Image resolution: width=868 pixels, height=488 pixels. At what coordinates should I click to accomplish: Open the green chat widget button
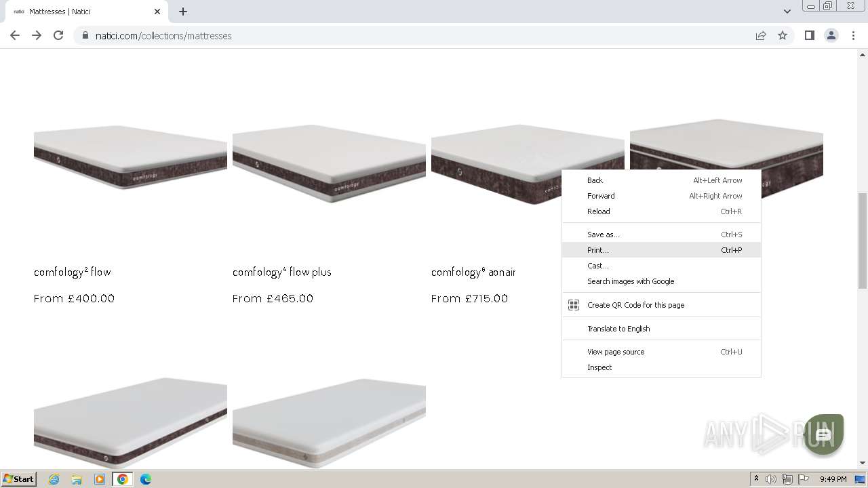click(x=823, y=434)
